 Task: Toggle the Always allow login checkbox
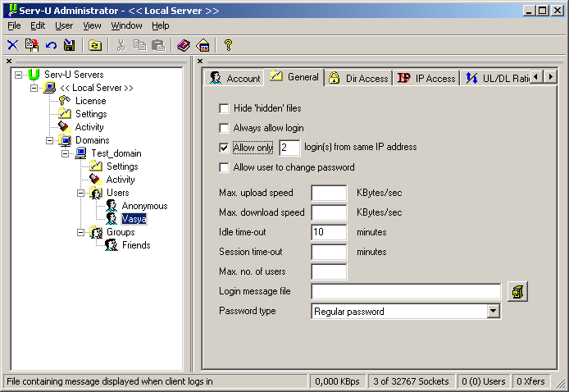pyautogui.click(x=224, y=128)
